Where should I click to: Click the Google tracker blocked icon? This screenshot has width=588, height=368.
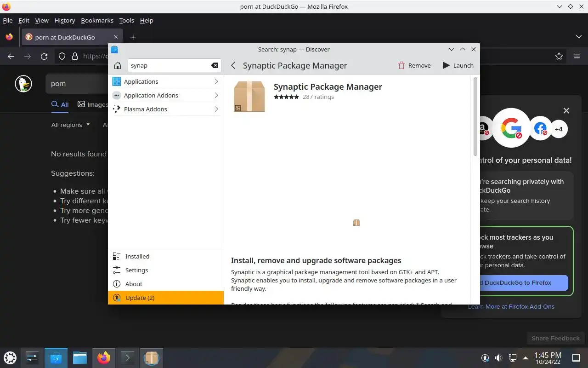(511, 128)
